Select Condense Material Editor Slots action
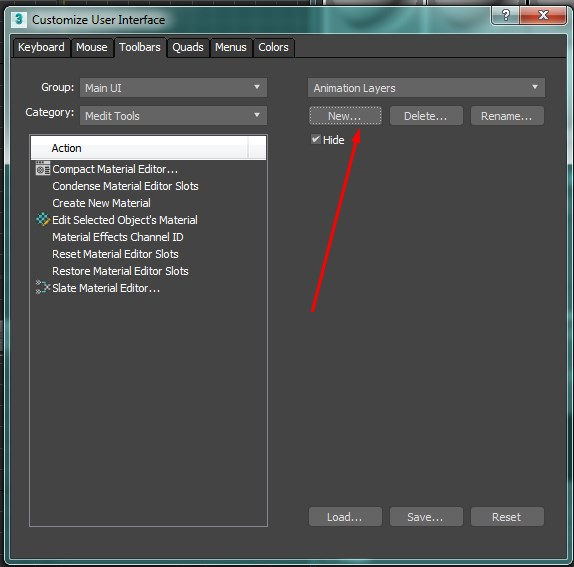The width and height of the screenshot is (574, 567). tap(125, 186)
